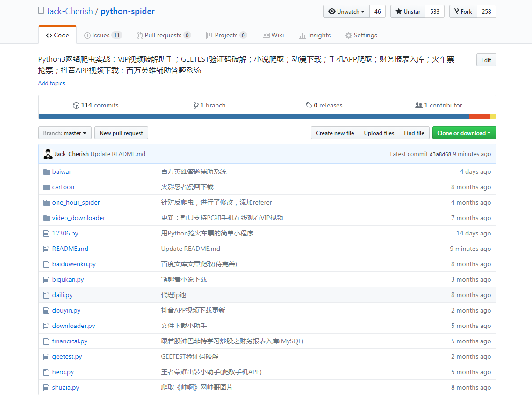Click the watchers count 46
This screenshot has width=532, height=398.
click(377, 12)
